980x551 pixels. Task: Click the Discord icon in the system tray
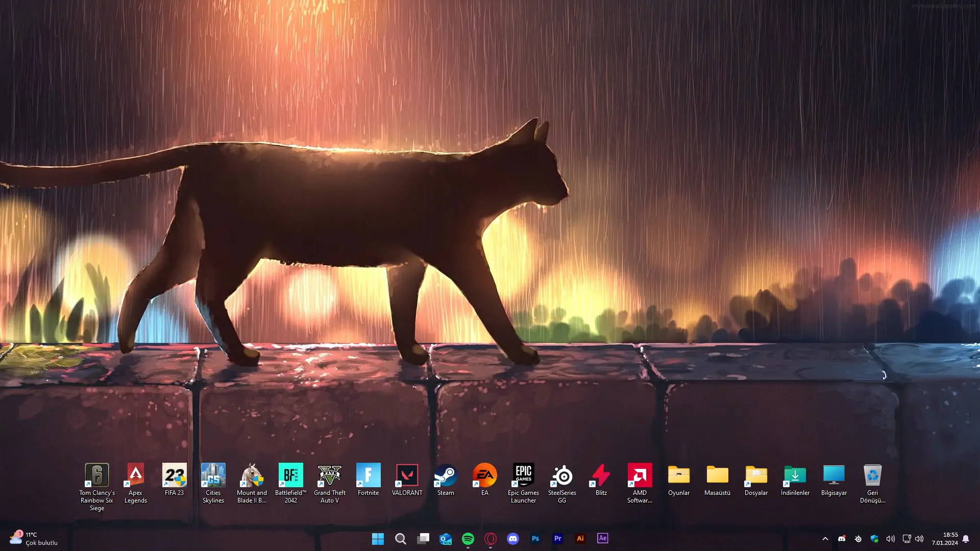pos(842,539)
